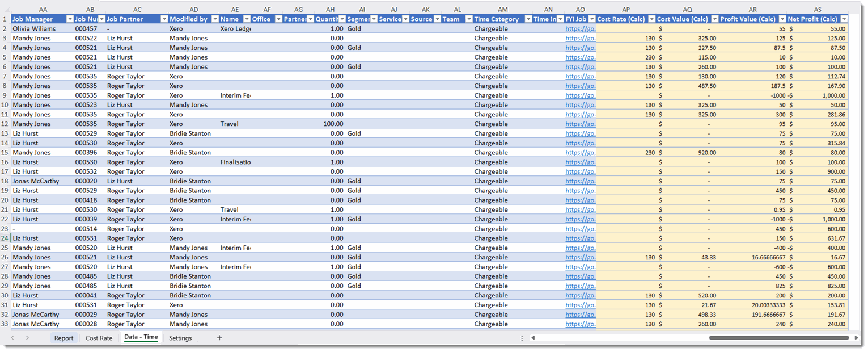Screen dimensions: 868x352
Task: Click the Finalisation name cell
Action: pos(235,162)
